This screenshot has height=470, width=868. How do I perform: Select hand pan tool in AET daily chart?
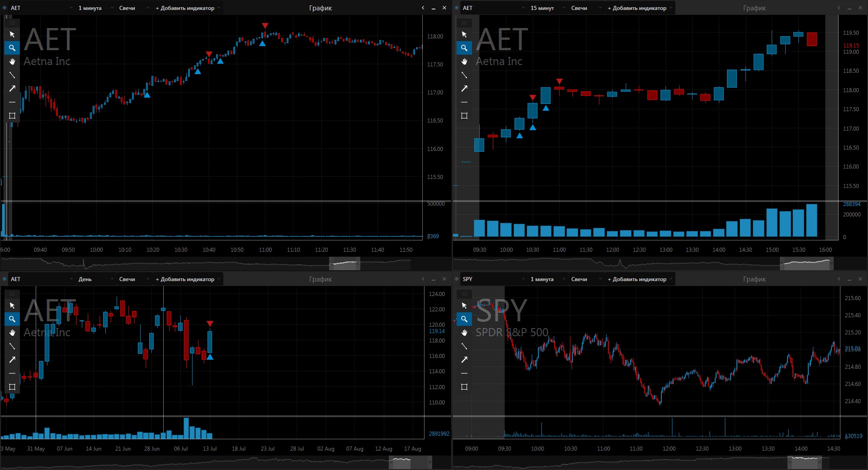pyautogui.click(x=12, y=333)
